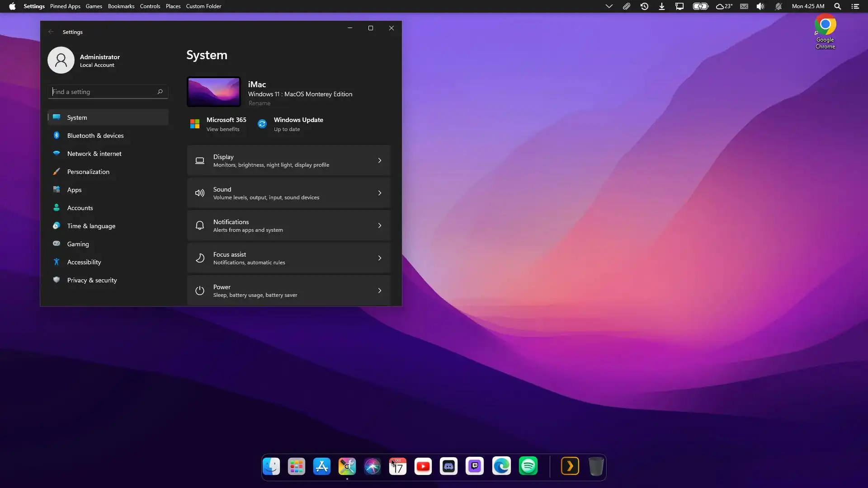Expand the Display settings row
Screen dimensions: 868x488
click(288, 160)
